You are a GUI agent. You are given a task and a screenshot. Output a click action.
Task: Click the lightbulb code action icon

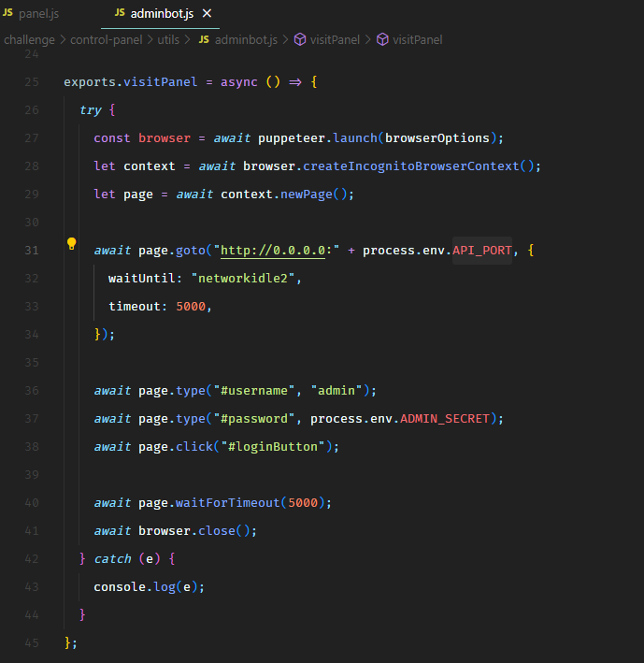click(71, 244)
